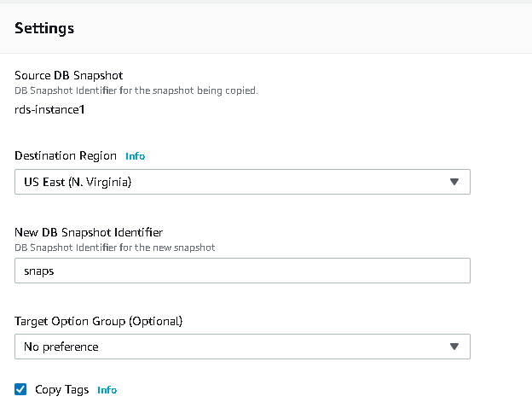
Task: Click the 'snaps' text in identifier field
Action: point(38,271)
